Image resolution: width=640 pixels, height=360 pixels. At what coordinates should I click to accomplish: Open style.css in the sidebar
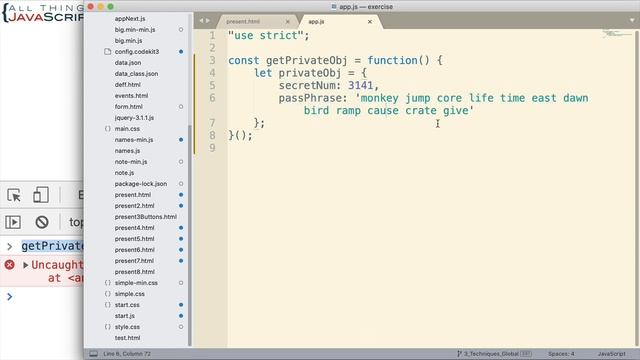tap(127, 327)
